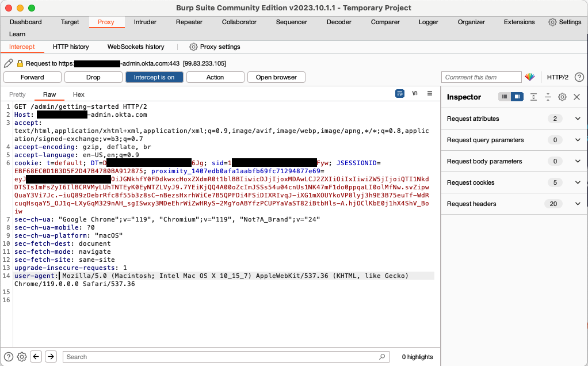Switch to the Intruder tab
588x366 pixels.
[x=145, y=22]
